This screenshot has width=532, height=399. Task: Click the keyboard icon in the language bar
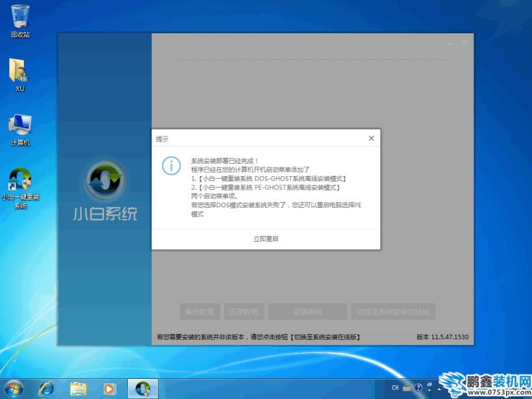(x=407, y=388)
